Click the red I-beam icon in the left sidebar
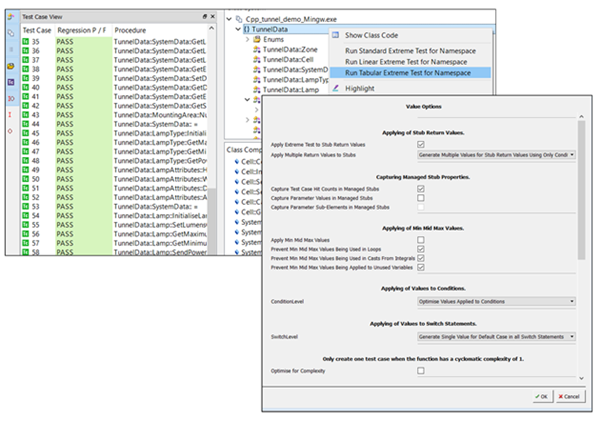This screenshot has width=602, height=421. coord(10,115)
